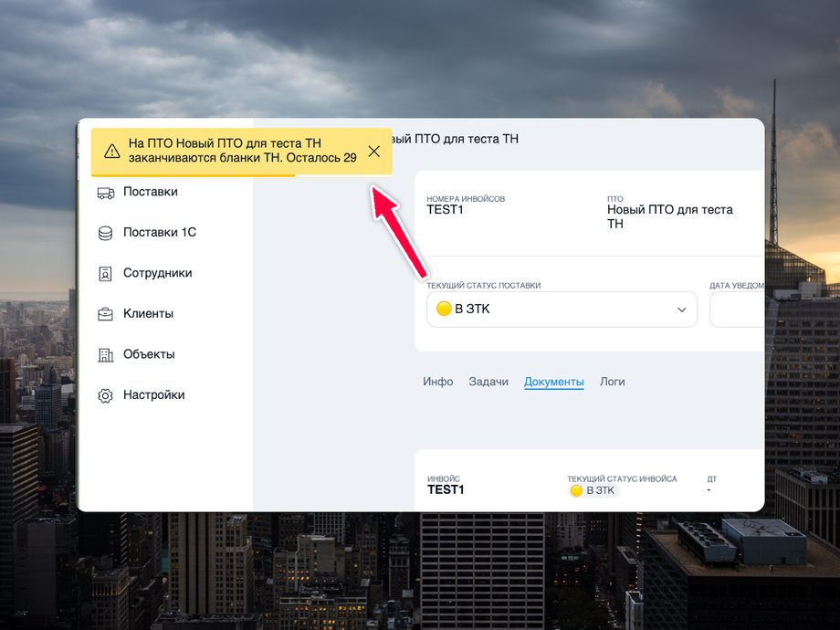This screenshot has width=840, height=630.
Task: Open the Документы tab
Action: click(554, 382)
